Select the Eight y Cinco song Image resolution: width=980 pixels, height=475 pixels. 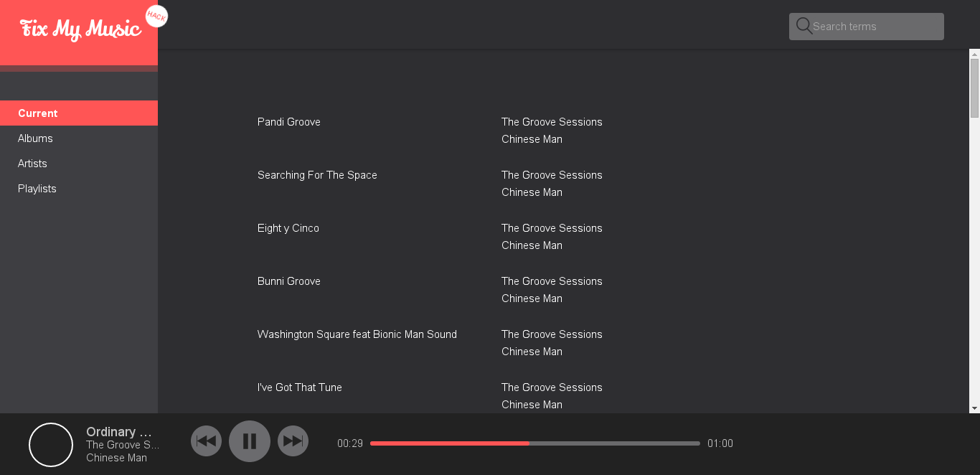coord(288,228)
